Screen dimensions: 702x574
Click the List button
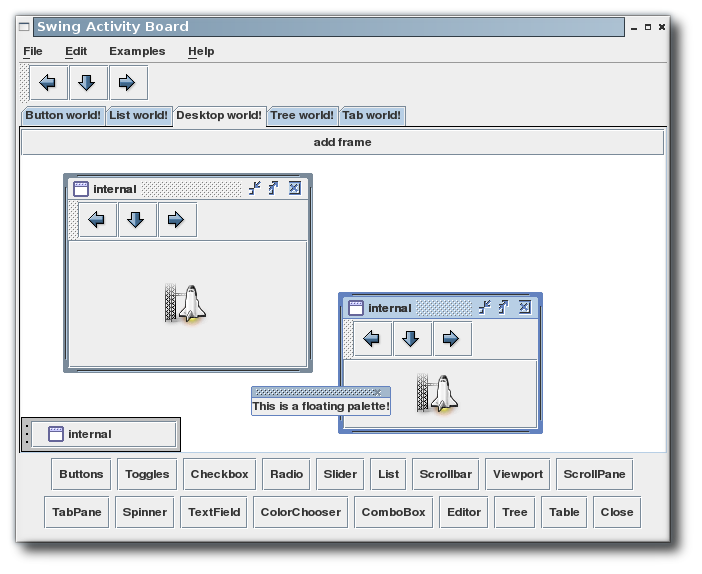click(x=388, y=474)
